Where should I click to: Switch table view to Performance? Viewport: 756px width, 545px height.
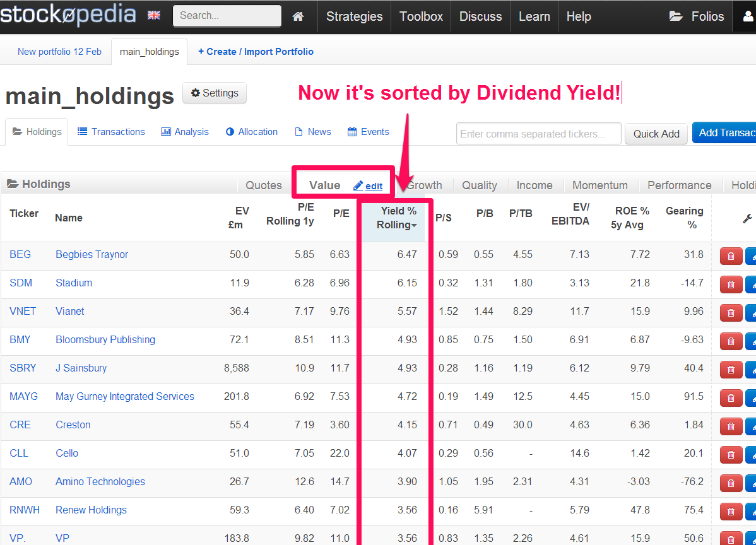680,185
